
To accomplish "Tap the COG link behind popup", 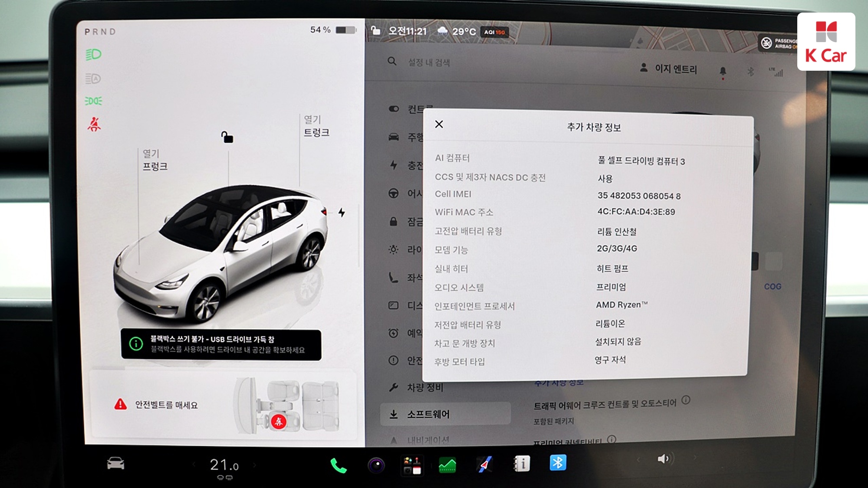I will click(773, 286).
